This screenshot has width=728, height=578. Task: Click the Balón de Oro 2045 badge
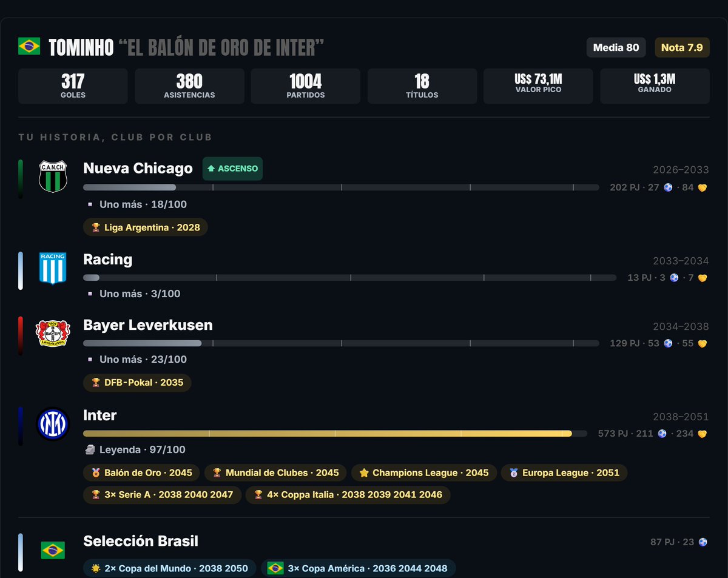[x=141, y=472]
